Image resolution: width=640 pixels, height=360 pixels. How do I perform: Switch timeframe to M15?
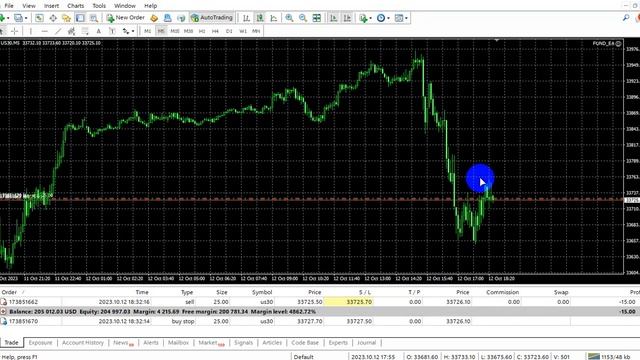click(x=175, y=31)
